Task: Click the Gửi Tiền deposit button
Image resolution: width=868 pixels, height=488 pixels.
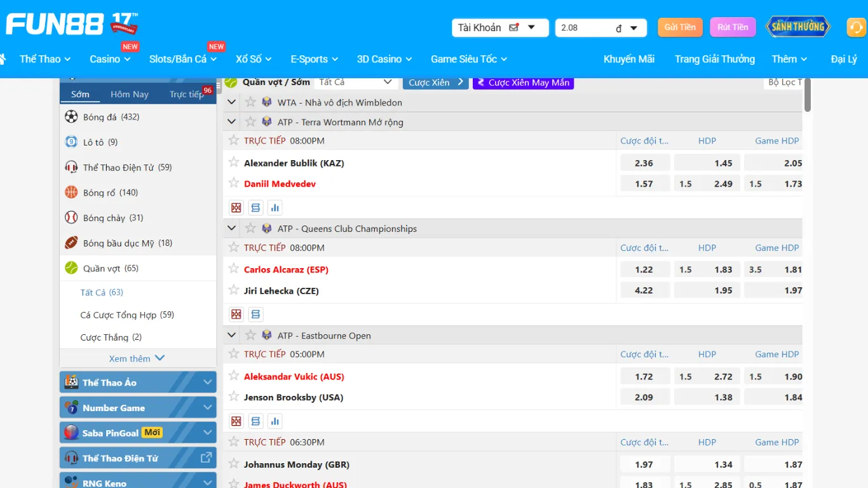Action: pos(680,27)
